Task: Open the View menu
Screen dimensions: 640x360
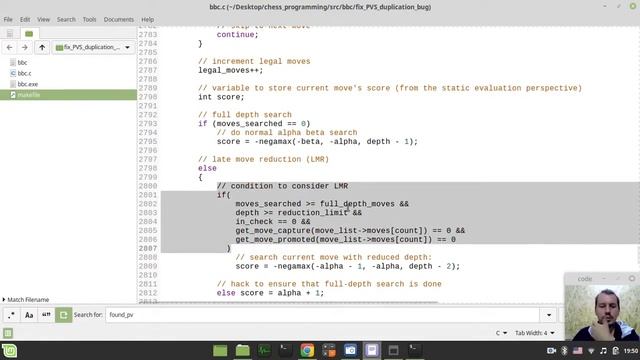Action: pyautogui.click(x=43, y=19)
